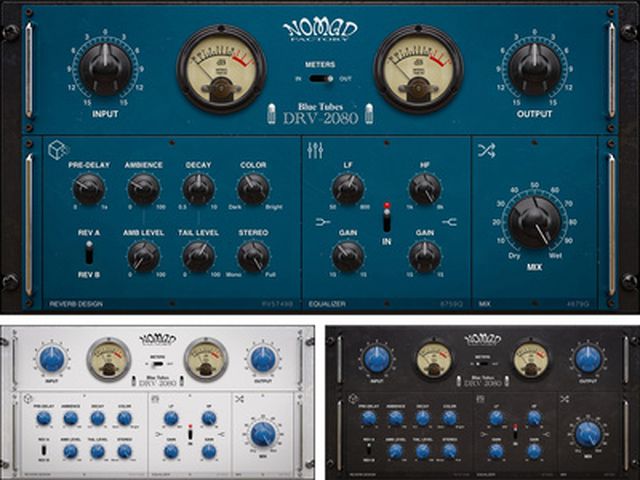Click shuffle icon on the black skin

point(564,399)
